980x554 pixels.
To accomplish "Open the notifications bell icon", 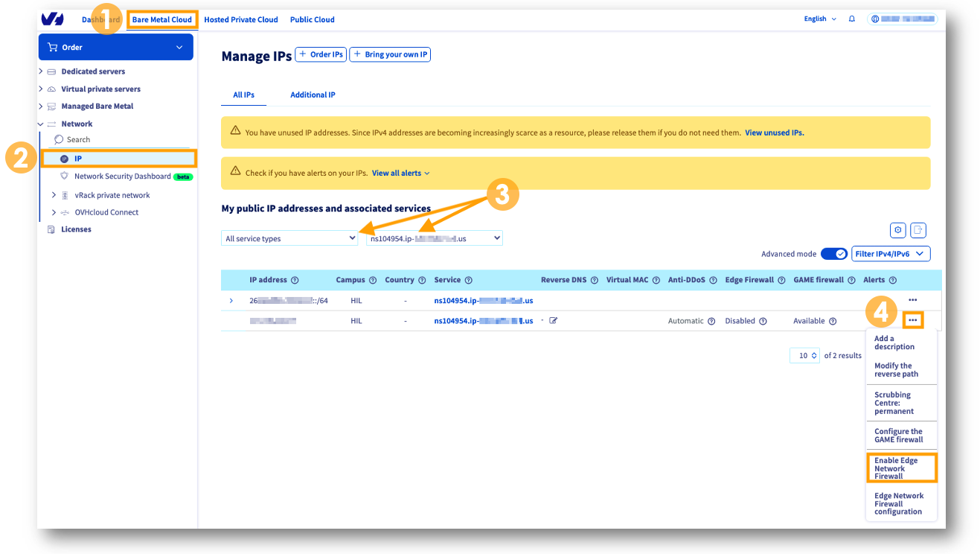I will tap(852, 19).
